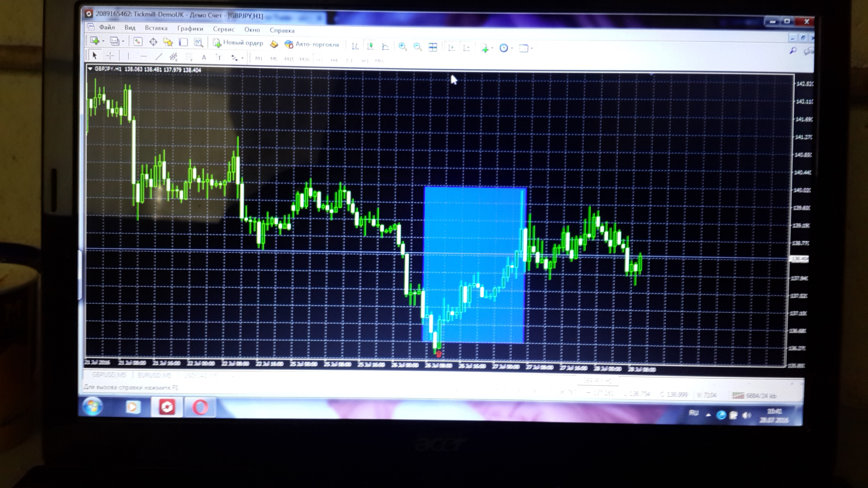Switch chart to H4 timeframe

(x=334, y=60)
